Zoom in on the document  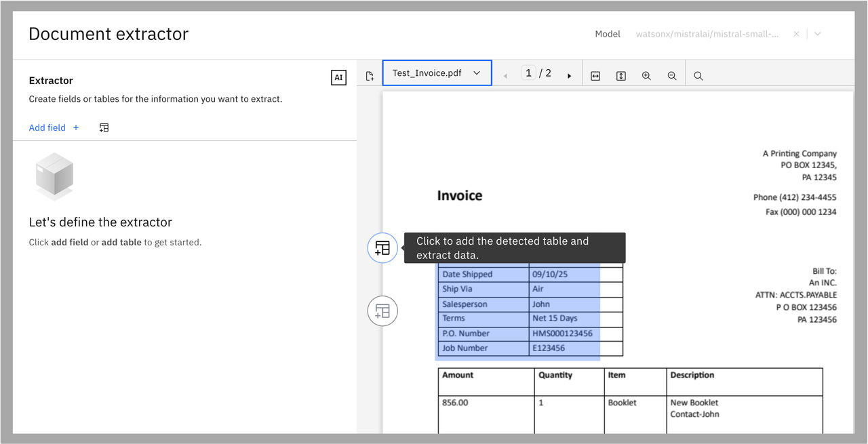click(x=646, y=76)
